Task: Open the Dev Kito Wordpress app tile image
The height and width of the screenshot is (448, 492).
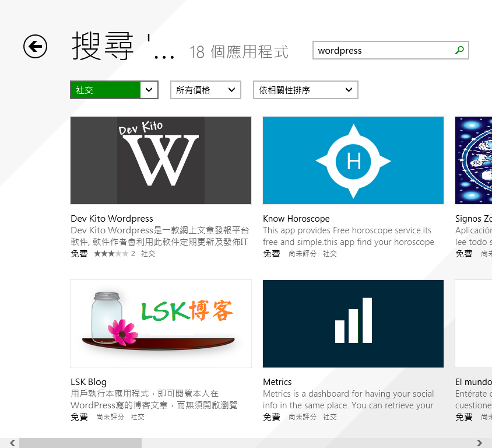Action: coord(161,160)
